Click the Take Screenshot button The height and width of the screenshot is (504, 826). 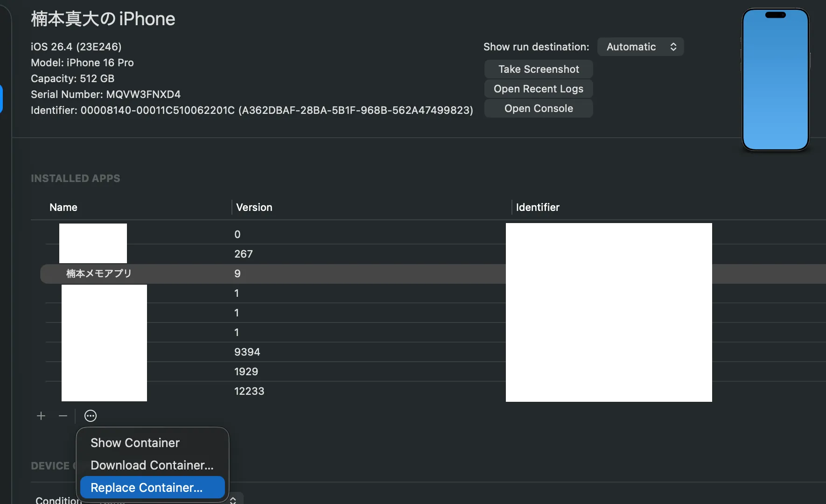point(539,69)
